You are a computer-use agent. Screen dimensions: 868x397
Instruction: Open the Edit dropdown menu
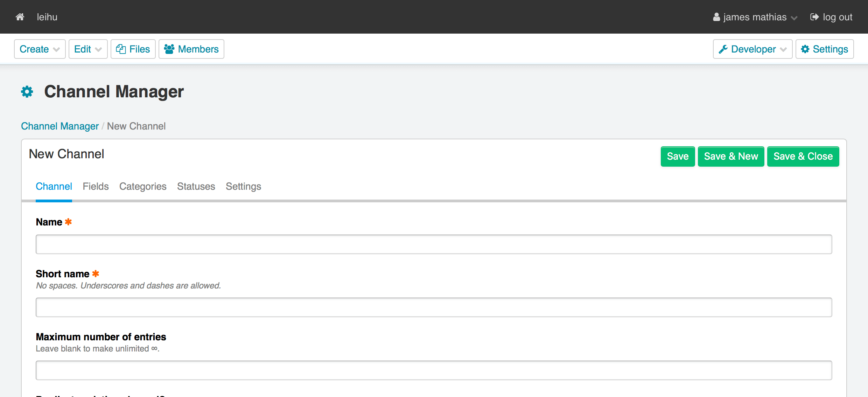pos(88,49)
